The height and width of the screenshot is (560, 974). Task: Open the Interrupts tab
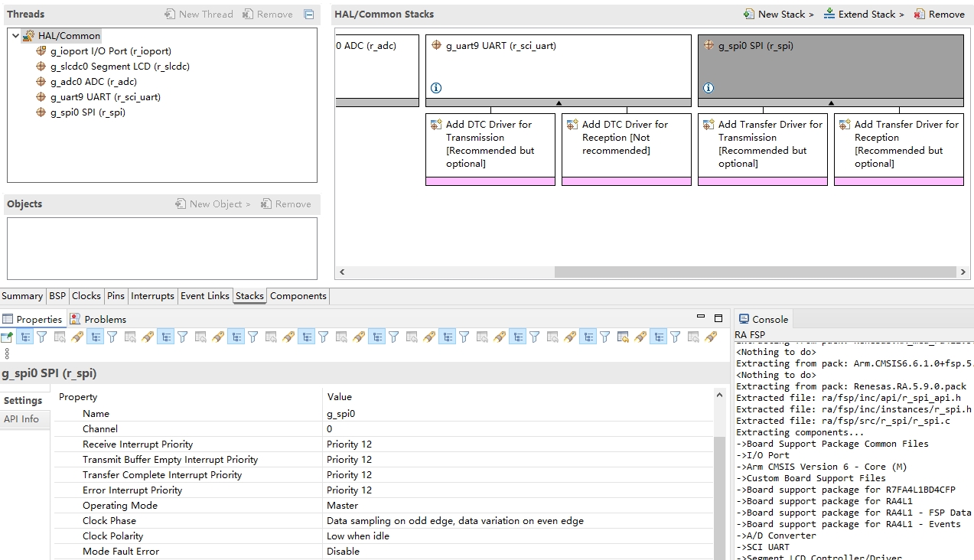(152, 296)
